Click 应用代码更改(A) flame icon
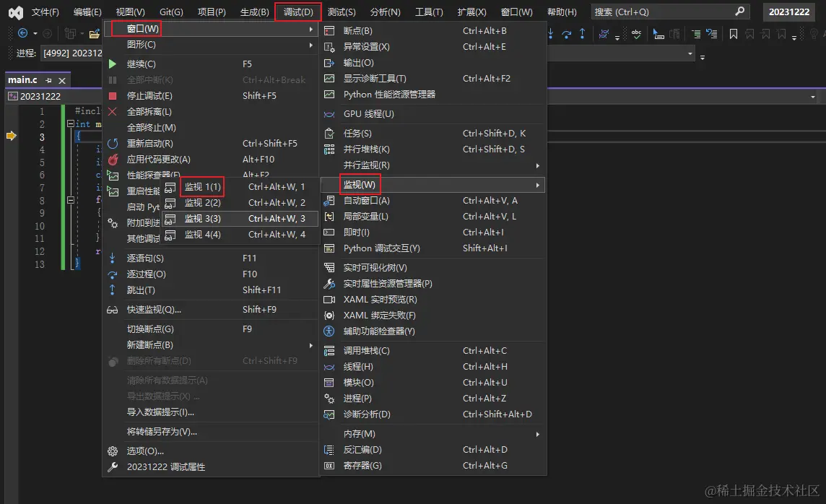This screenshot has width=826, height=504. coord(112,160)
